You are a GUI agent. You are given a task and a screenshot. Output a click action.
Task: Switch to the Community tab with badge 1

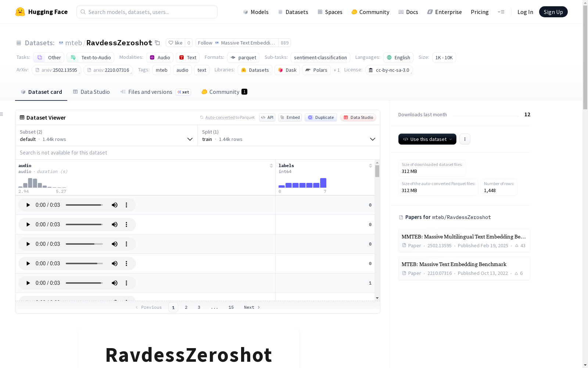pyautogui.click(x=224, y=92)
